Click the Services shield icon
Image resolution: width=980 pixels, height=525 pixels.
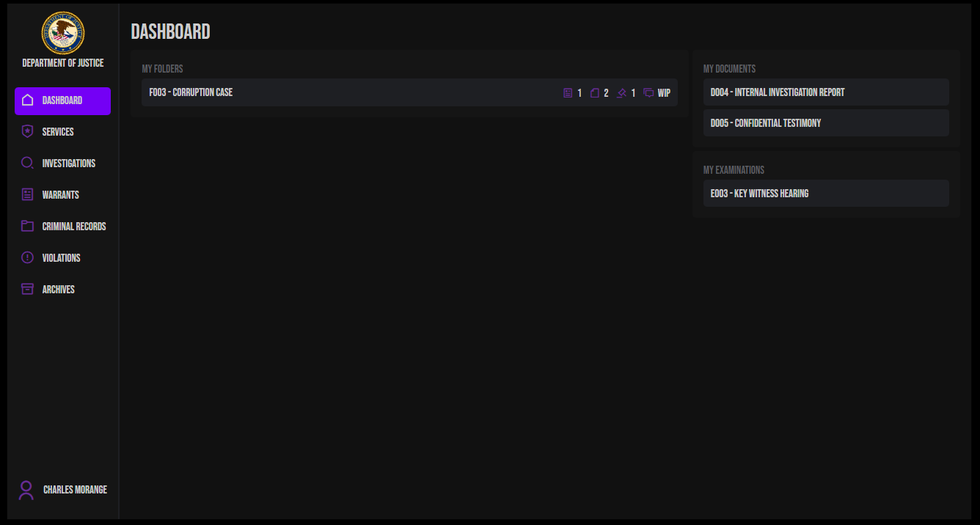pos(27,131)
